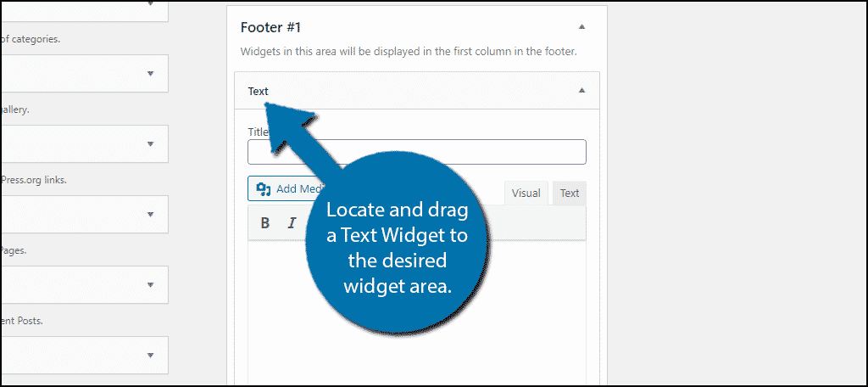The image size is (868, 387).
Task: Expand the widget arrow just above 'Press.org links.'
Action: (x=150, y=144)
